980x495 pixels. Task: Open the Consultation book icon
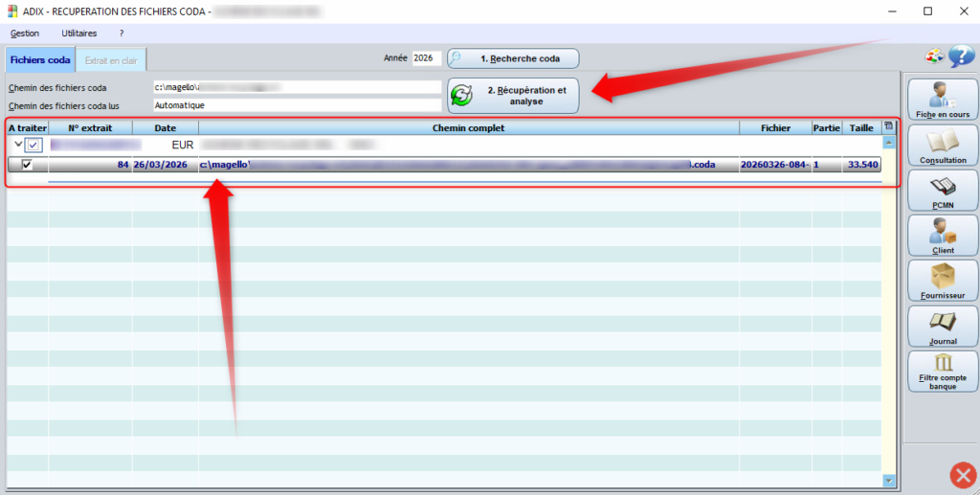tap(942, 146)
